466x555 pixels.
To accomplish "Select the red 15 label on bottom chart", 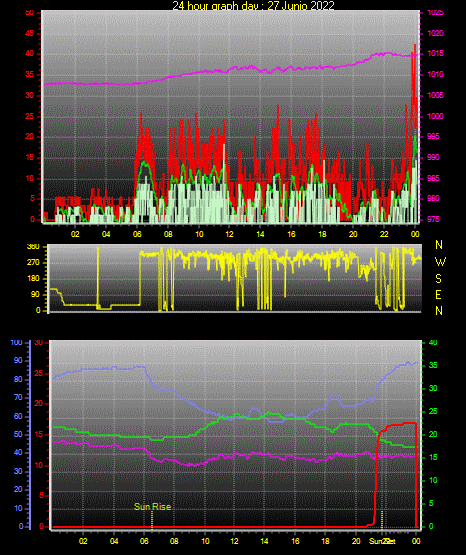I will [x=39, y=435].
